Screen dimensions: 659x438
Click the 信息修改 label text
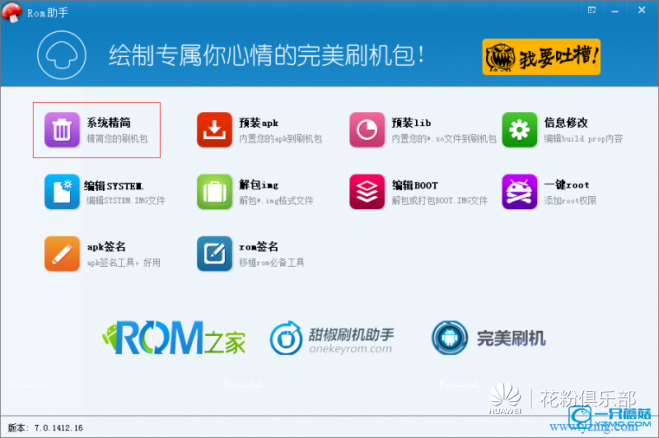point(566,123)
